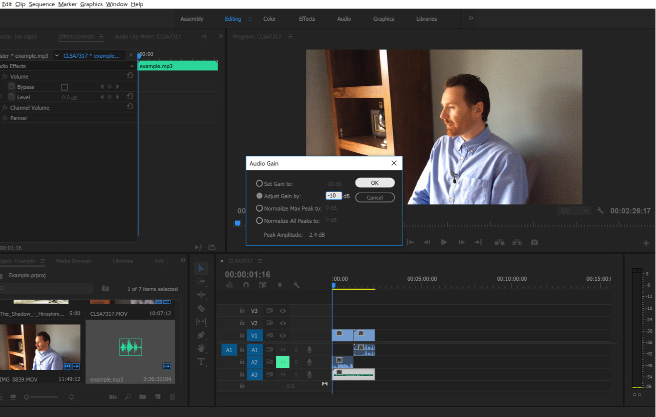Step forward one frame in Program Monitor

[461, 242]
